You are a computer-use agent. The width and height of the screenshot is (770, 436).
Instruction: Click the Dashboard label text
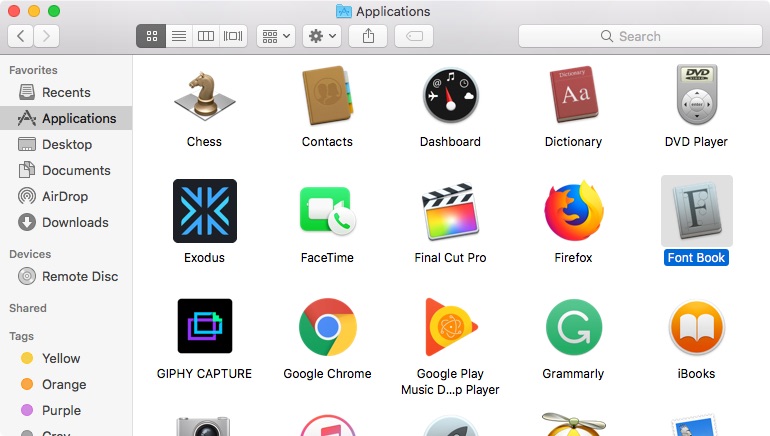point(450,142)
